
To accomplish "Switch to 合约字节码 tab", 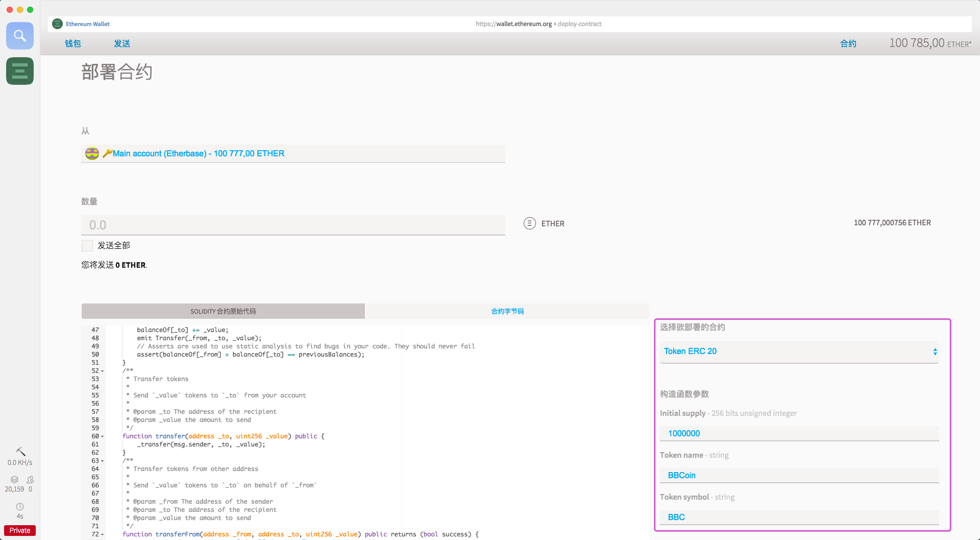I will (x=507, y=311).
